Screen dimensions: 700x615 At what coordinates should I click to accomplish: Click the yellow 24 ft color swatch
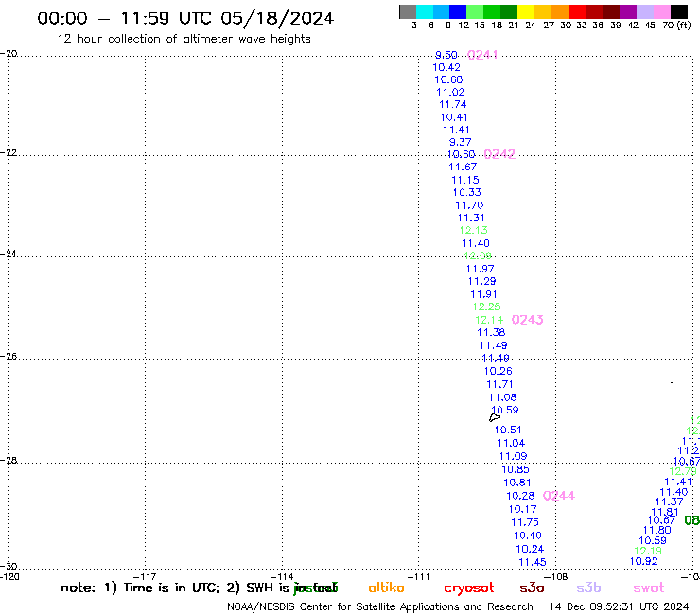(526, 11)
